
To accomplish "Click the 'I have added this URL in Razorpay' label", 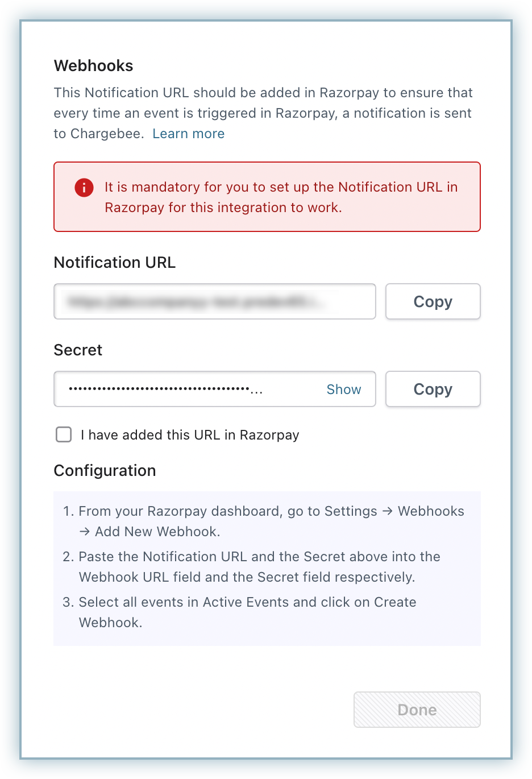I will [190, 435].
